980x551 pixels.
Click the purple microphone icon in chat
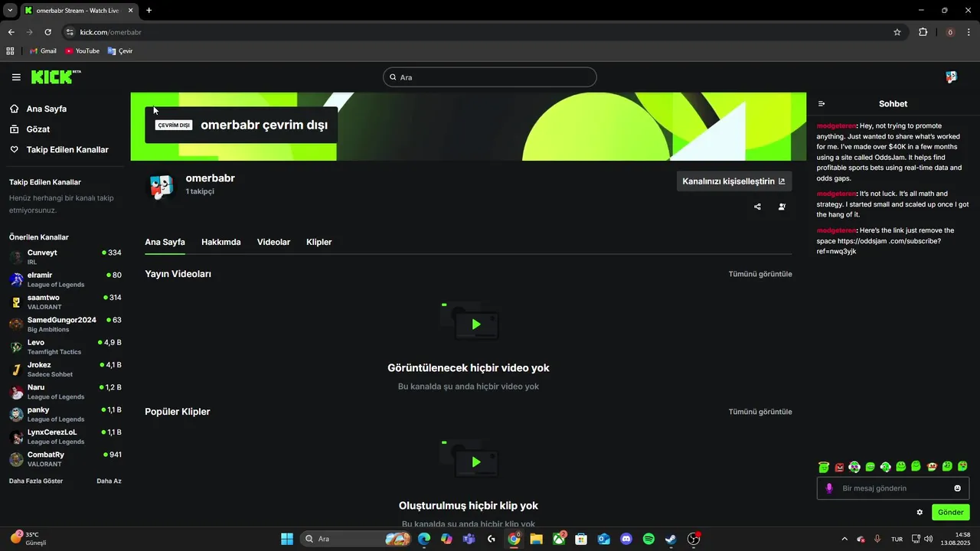pos(829,488)
